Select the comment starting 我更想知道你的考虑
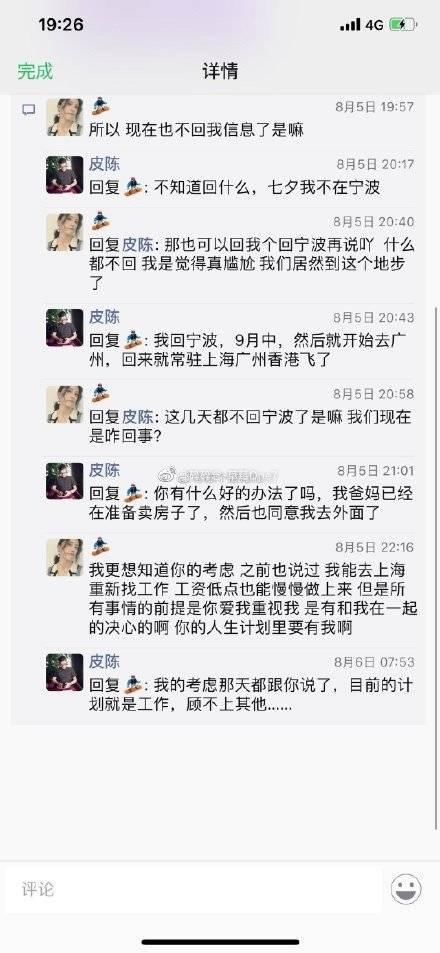440x953 pixels. click(252, 599)
